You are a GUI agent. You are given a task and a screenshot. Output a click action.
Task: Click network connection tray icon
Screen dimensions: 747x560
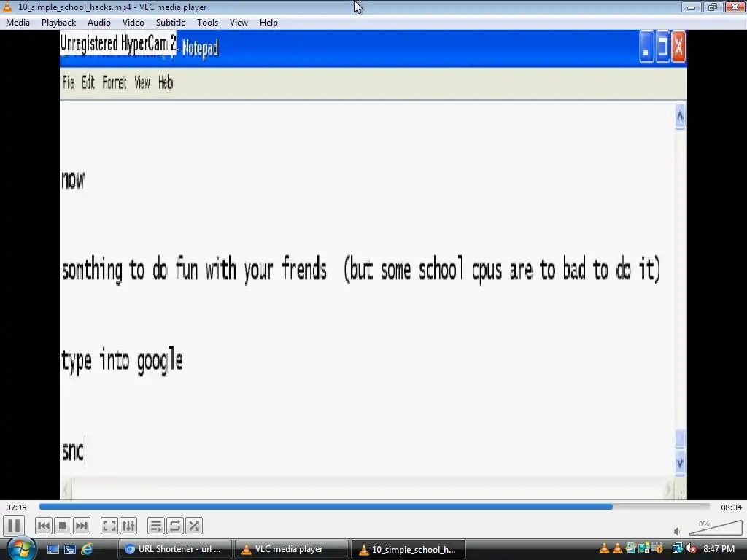(x=678, y=548)
